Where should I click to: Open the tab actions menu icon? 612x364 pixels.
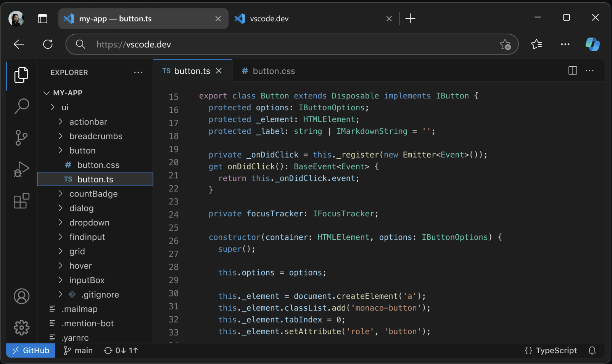coord(43,19)
